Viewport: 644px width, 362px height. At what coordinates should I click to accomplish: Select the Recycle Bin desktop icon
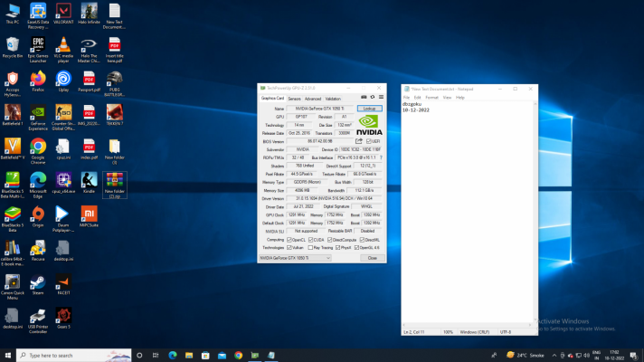[x=13, y=47]
